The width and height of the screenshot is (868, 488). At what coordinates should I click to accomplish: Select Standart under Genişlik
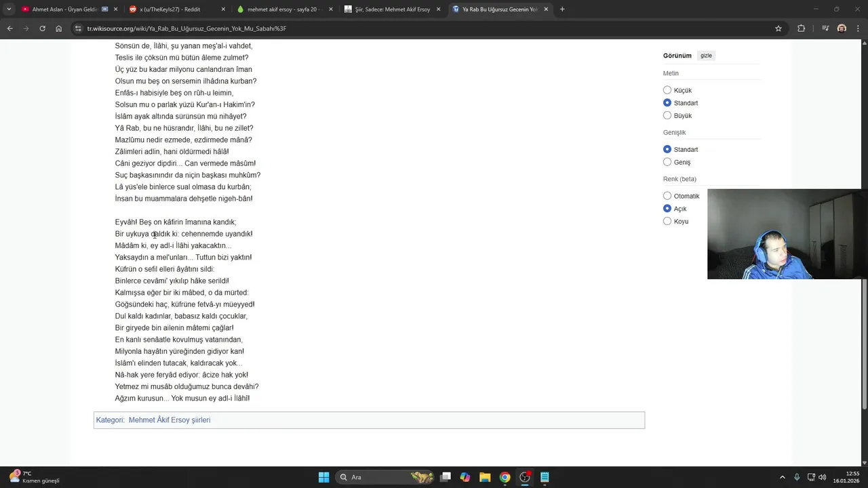(667, 149)
